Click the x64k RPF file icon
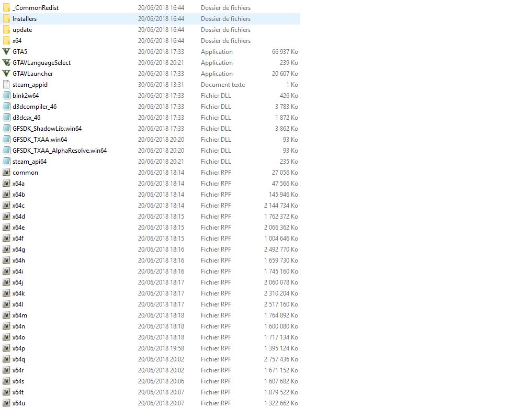532x408 pixels. (x=6, y=293)
